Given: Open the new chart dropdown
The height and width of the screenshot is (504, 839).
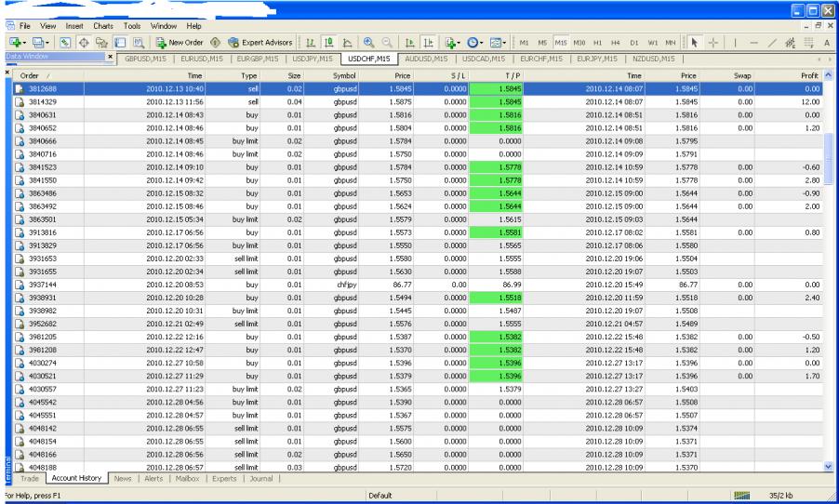Looking at the screenshot, I should click(16, 42).
